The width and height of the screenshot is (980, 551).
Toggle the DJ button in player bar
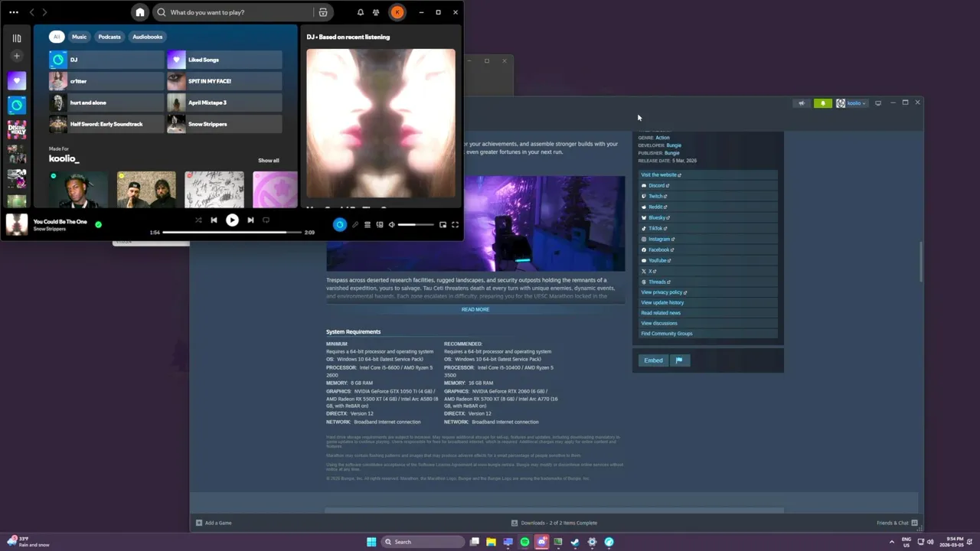point(340,224)
